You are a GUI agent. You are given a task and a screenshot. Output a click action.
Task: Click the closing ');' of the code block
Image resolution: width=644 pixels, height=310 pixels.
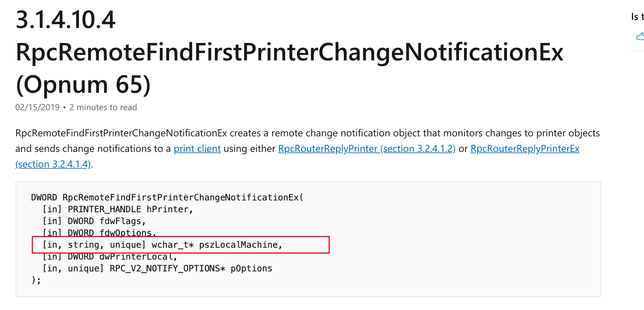coord(36,280)
